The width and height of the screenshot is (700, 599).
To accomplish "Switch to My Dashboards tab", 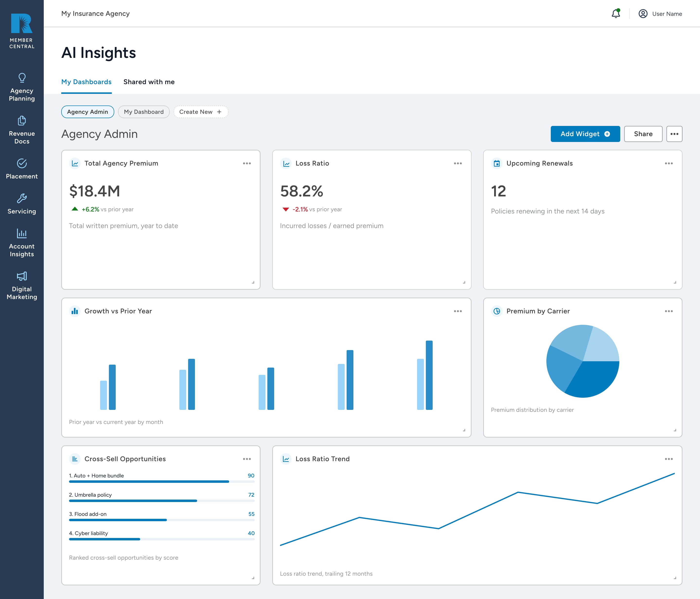I will [87, 82].
